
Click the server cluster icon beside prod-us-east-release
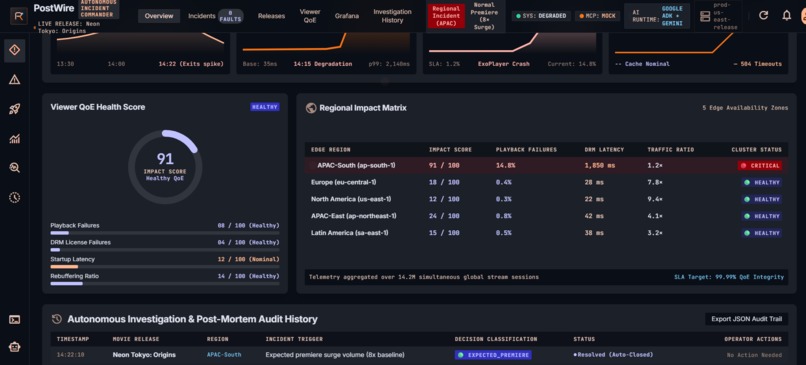tap(706, 16)
